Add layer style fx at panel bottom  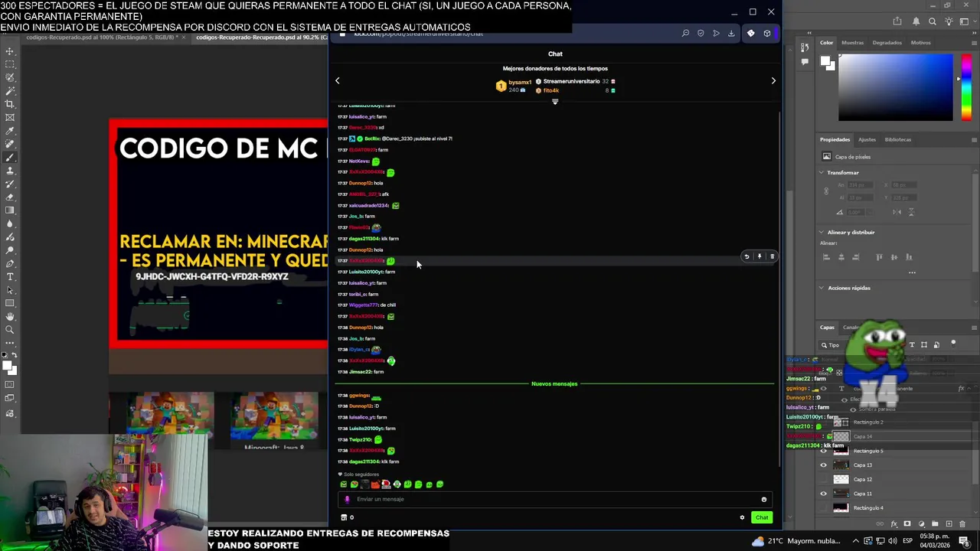(893, 524)
